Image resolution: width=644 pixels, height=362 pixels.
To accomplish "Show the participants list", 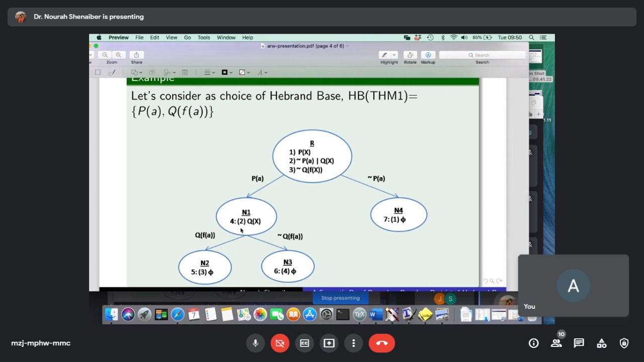I will tap(556, 343).
